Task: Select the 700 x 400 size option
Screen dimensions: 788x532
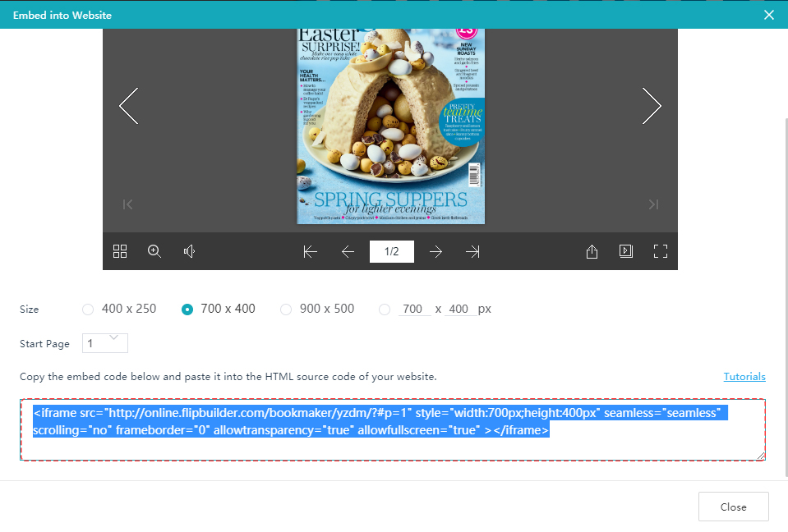Action: [187, 310]
